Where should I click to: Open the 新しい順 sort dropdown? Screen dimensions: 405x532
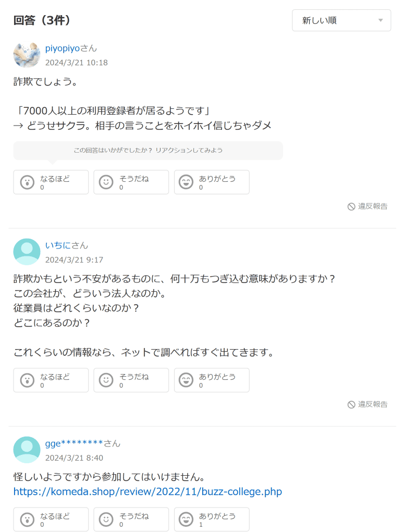point(341,20)
